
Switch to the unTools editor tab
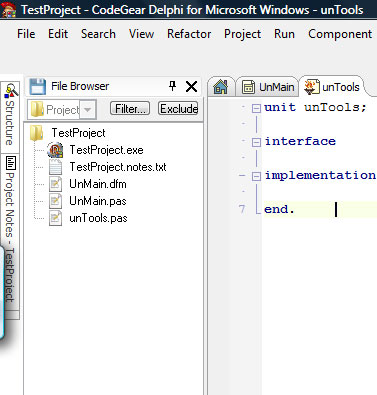coord(332,87)
